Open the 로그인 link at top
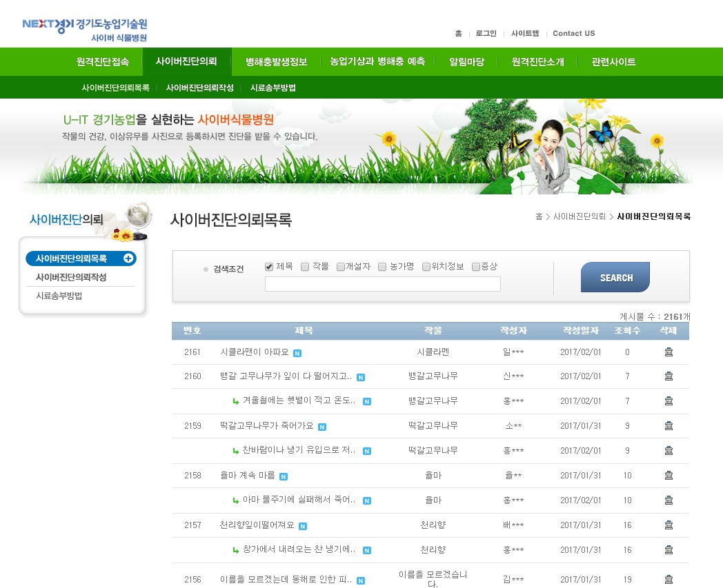Screen dimensions: 723x588 pyautogui.click(x=486, y=33)
